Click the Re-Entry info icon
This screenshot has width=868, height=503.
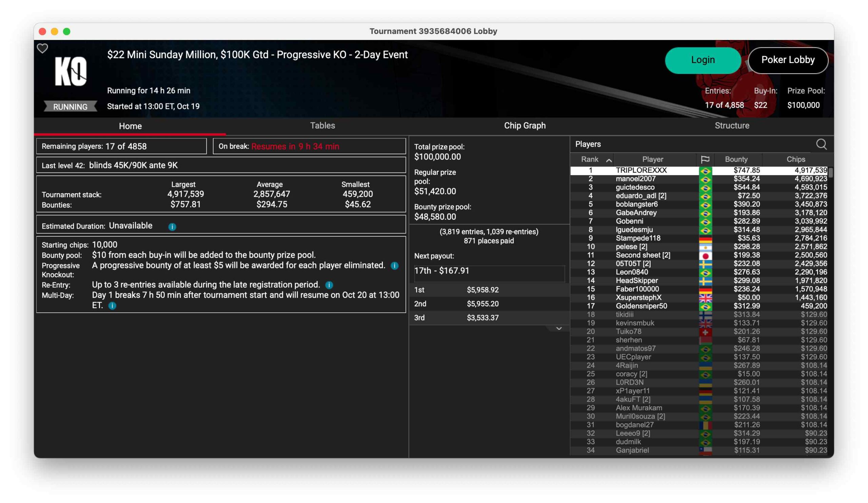[x=329, y=285]
